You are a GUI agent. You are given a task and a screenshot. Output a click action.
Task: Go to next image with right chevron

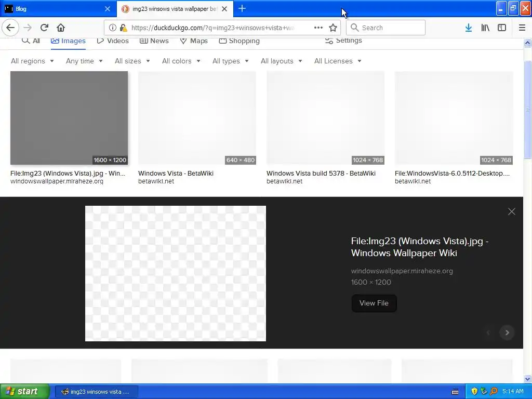pos(507,332)
